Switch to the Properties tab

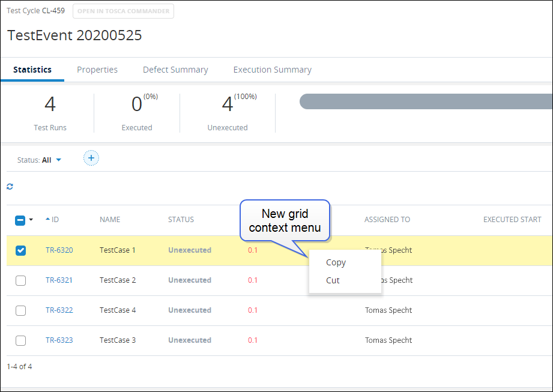click(x=97, y=70)
